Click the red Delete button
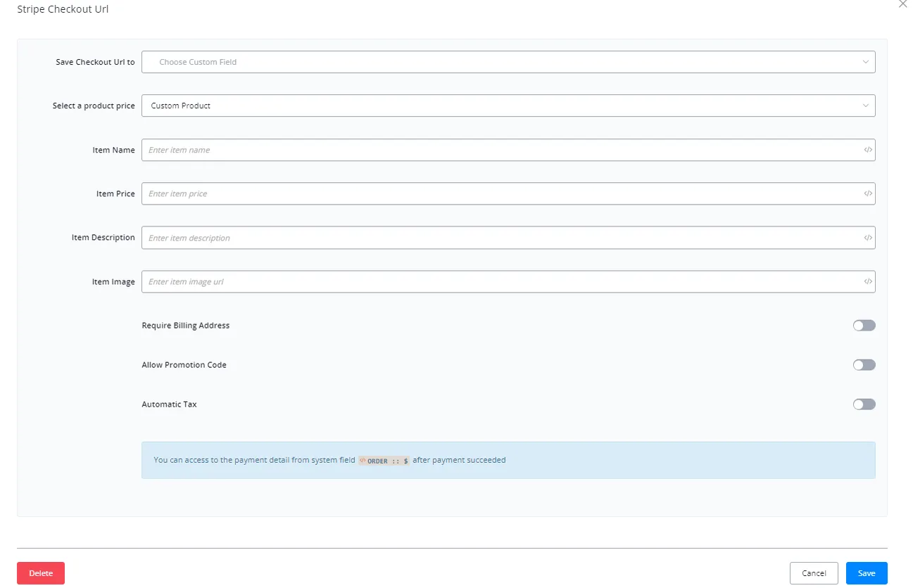Viewport: 913px width, 588px height. click(x=41, y=573)
